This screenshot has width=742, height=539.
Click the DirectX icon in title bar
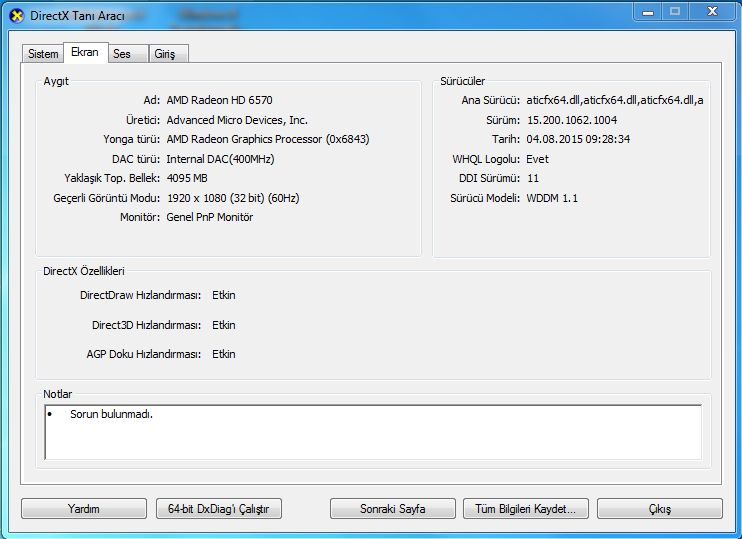pyautogui.click(x=17, y=16)
